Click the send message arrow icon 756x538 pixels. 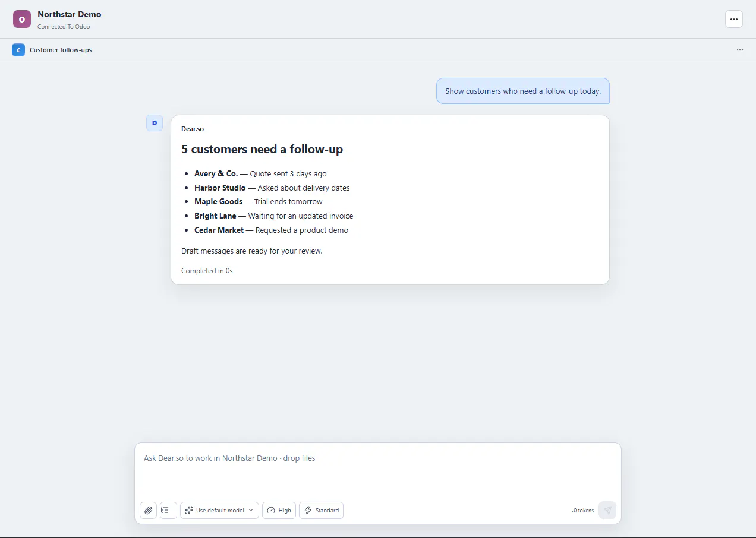pos(607,510)
